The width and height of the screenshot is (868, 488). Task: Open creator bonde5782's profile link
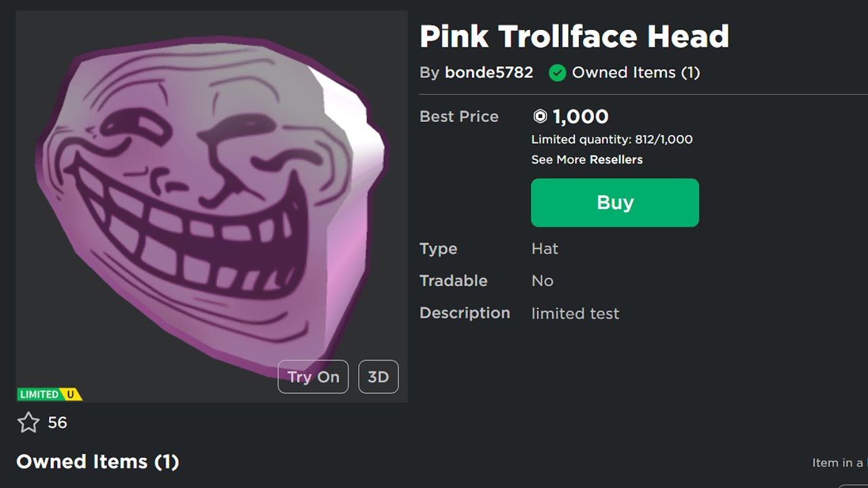[488, 73]
